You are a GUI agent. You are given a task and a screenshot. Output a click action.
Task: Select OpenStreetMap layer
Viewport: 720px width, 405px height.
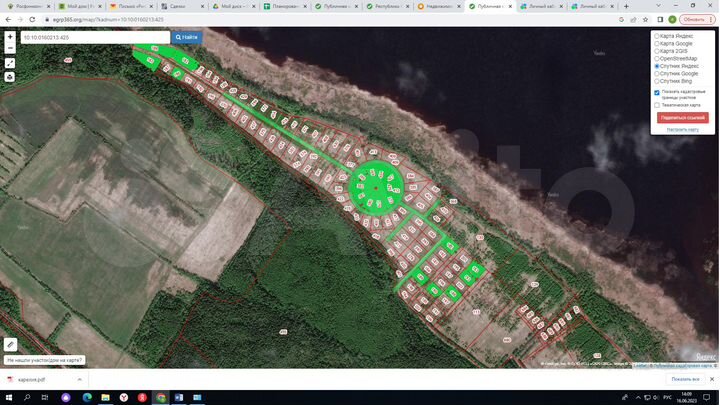click(657, 59)
